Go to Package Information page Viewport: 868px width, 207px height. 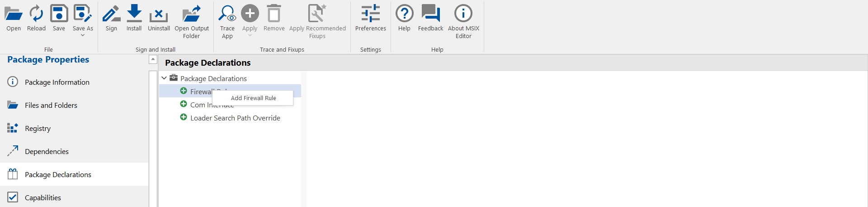57,82
